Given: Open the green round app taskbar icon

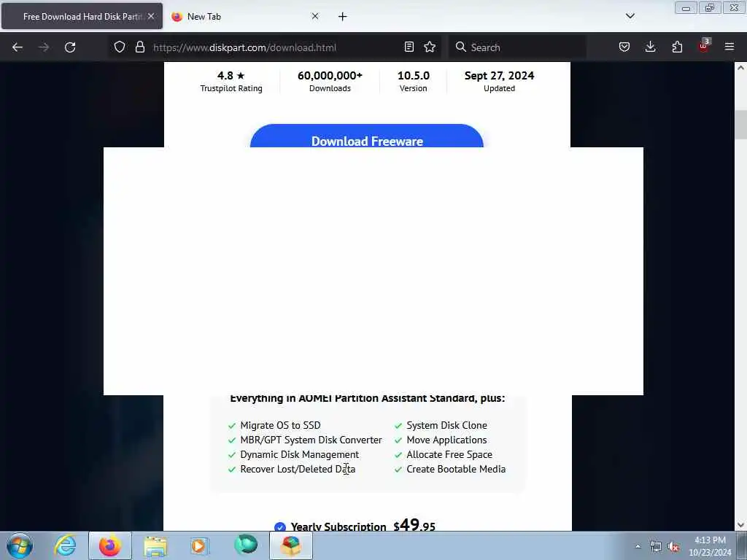Looking at the screenshot, I should pyautogui.click(x=246, y=545).
